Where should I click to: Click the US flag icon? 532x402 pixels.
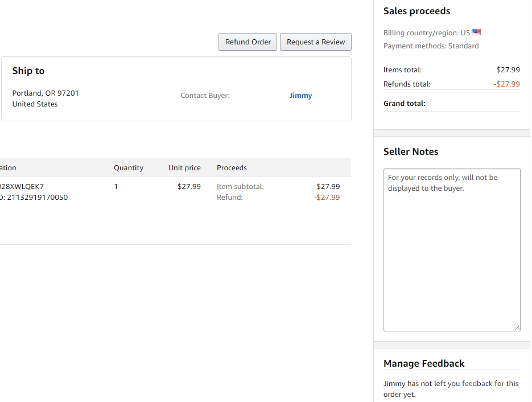(x=476, y=32)
